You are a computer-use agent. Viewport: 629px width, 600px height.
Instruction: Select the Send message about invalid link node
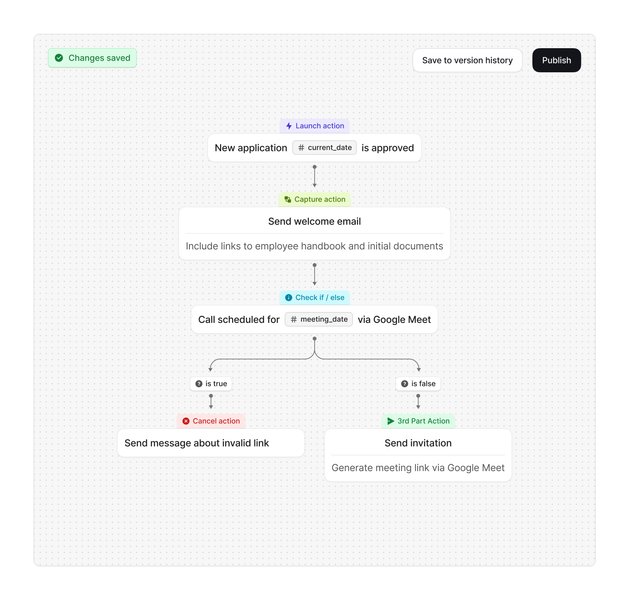(211, 443)
